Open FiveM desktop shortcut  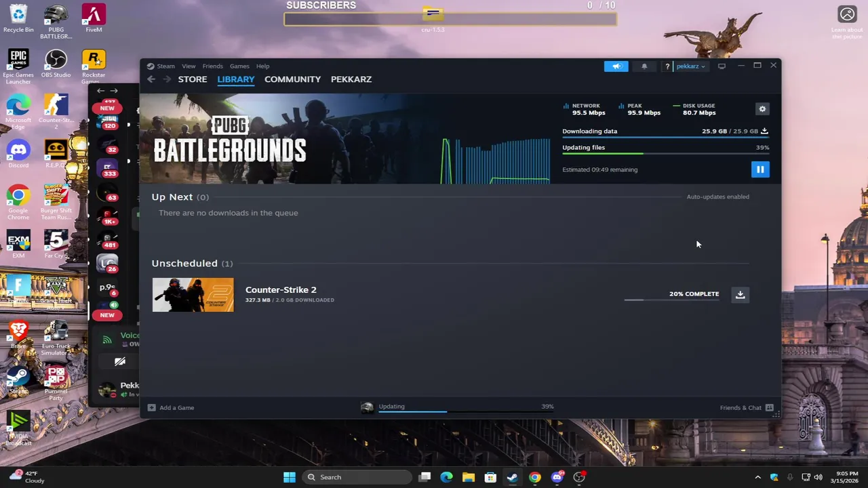point(94,18)
